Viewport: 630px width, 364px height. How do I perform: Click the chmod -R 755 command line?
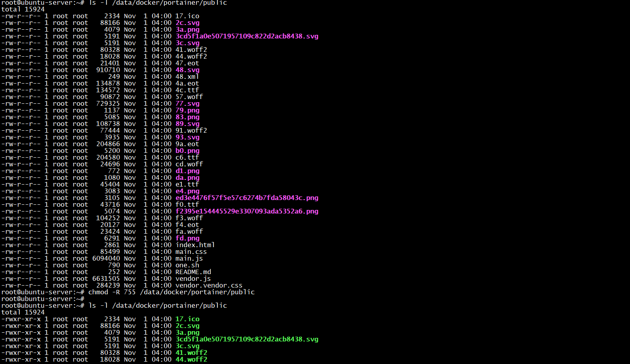point(128,292)
